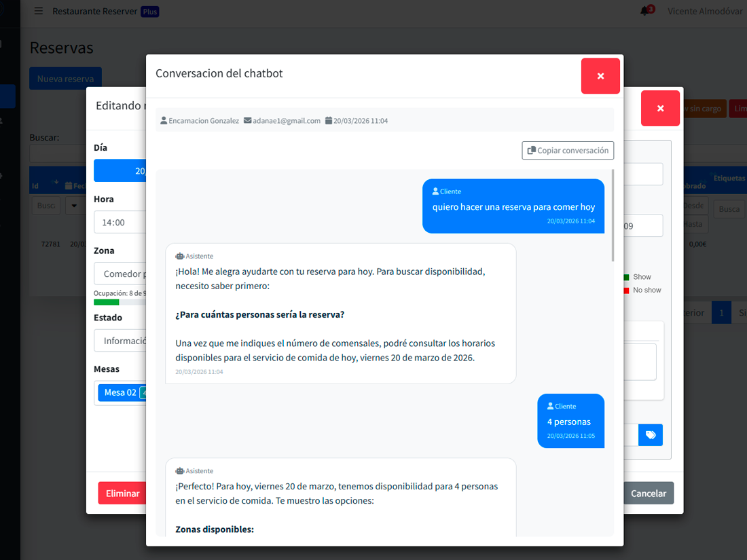This screenshot has width=747, height=560.
Task: Click Cancelar in edit dialog
Action: tap(649, 493)
